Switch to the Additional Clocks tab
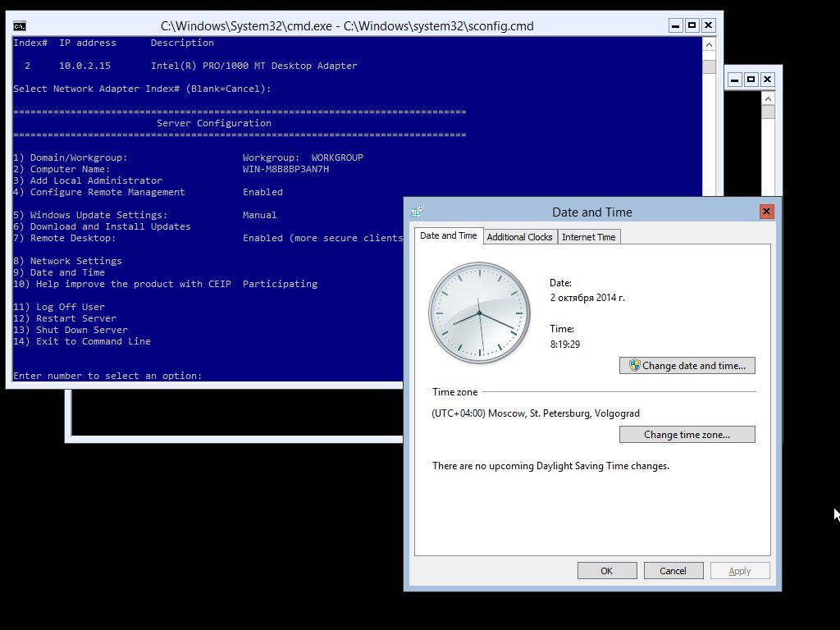Viewport: 840px width, 630px height. pos(519,237)
